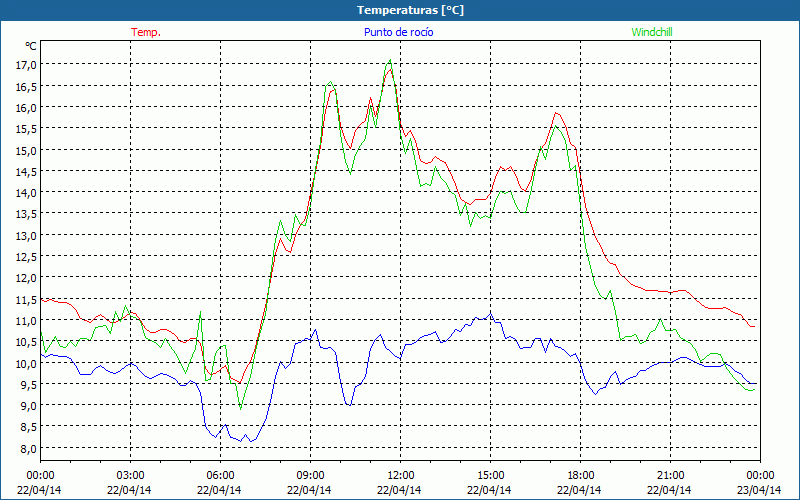
Task: Click the 15,0 y-axis value
Action: [x=28, y=149]
